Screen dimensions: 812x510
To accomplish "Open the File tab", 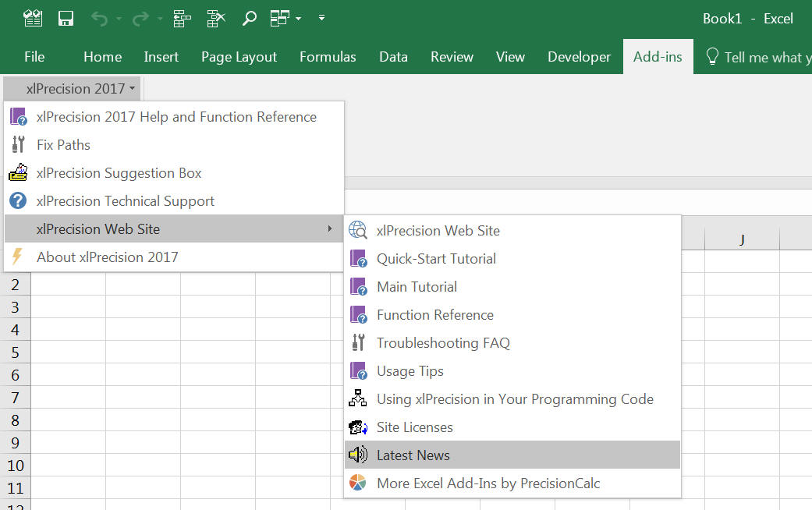I will [34, 56].
